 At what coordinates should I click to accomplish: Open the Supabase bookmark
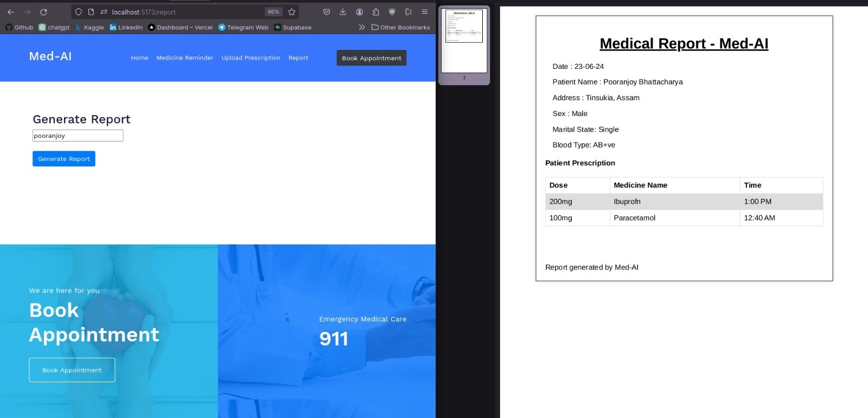[x=292, y=27]
